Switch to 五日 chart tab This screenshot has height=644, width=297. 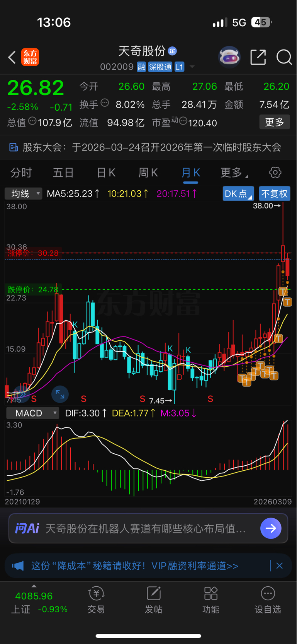click(63, 173)
